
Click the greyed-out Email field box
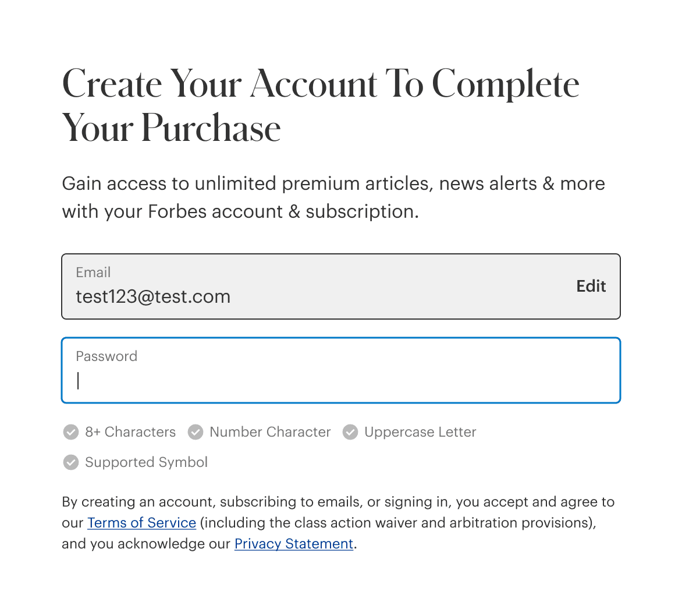click(341, 286)
